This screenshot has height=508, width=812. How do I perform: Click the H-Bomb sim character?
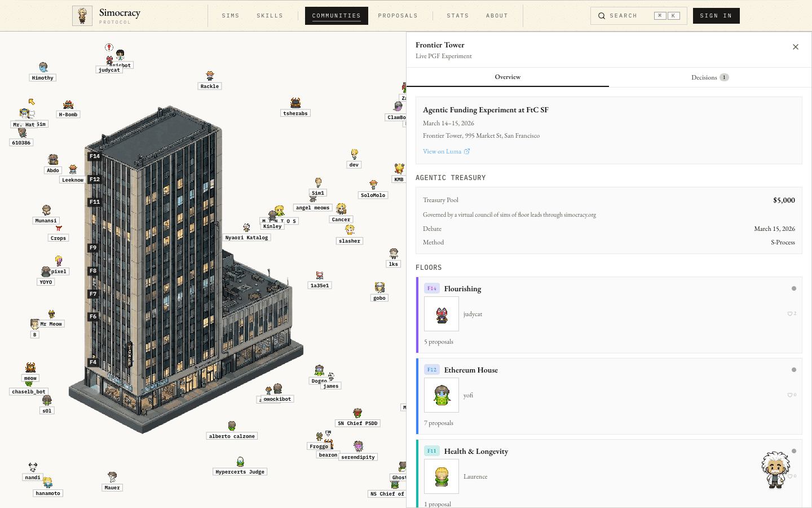68,105
